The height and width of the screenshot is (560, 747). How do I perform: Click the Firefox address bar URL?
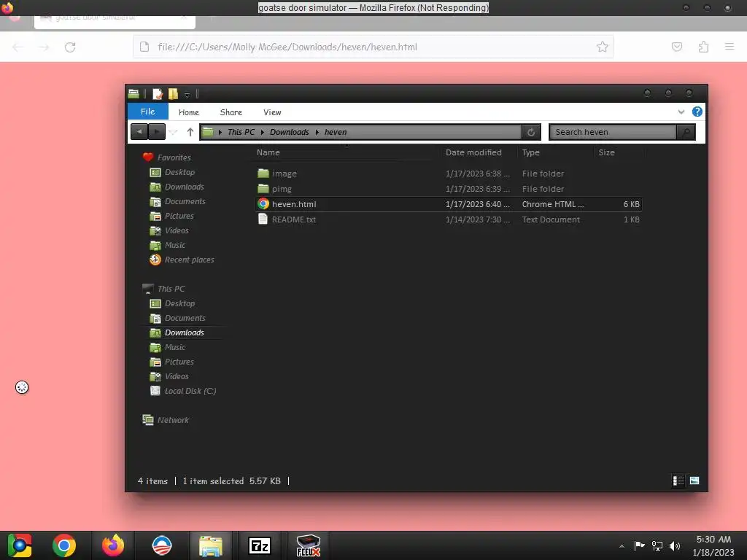pyautogui.click(x=287, y=47)
